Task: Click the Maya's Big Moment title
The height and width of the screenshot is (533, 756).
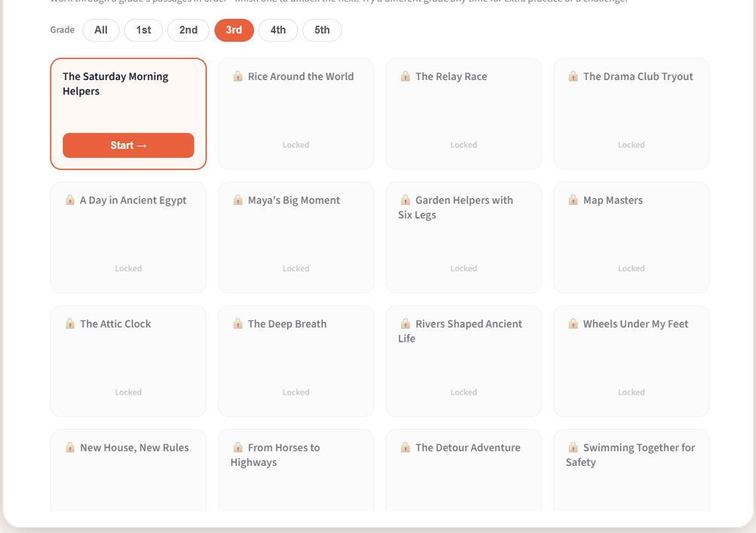Action: 294,201
